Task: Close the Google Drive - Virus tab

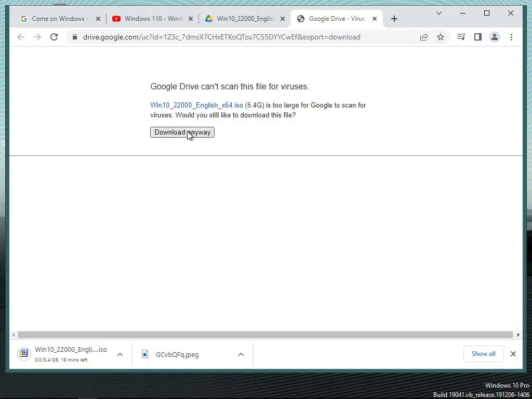Action: [x=375, y=19]
